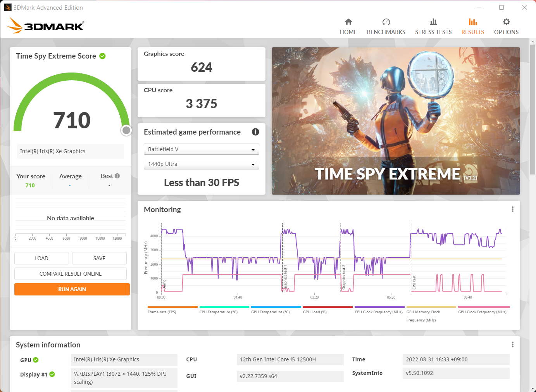This screenshot has height=392, width=536.
Task: Click the Demo marker in chart
Action: click(164, 285)
